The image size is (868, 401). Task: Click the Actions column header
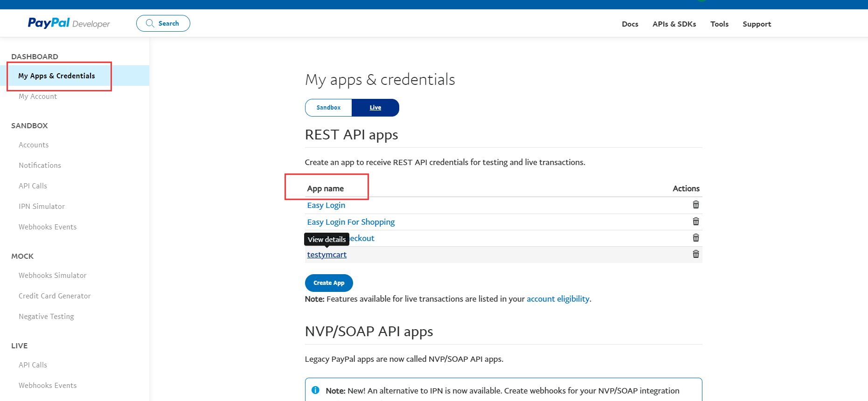686,188
